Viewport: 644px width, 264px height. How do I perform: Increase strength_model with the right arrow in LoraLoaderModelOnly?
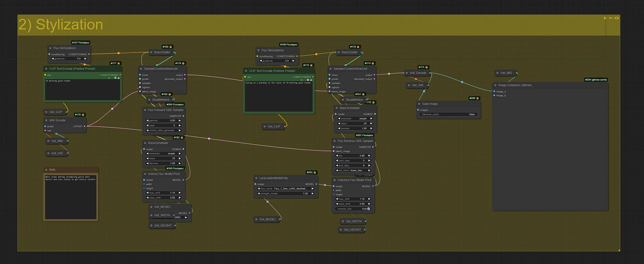pyautogui.click(x=313, y=194)
